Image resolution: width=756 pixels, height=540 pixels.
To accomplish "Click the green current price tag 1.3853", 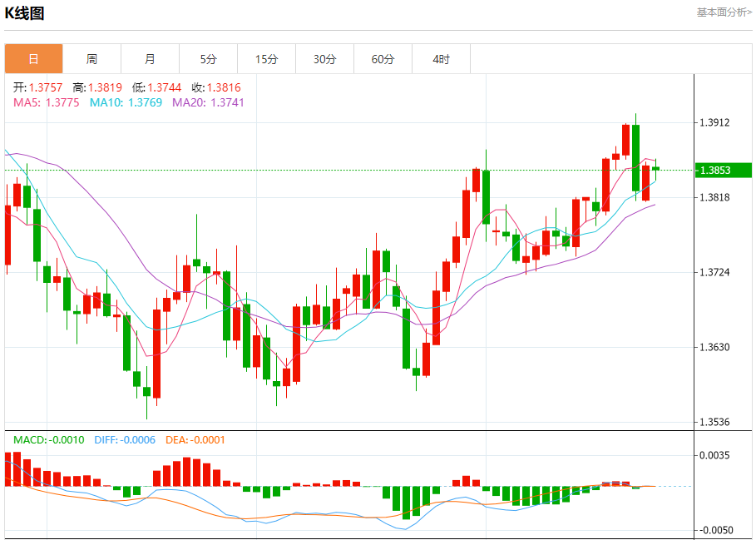I will [x=724, y=171].
